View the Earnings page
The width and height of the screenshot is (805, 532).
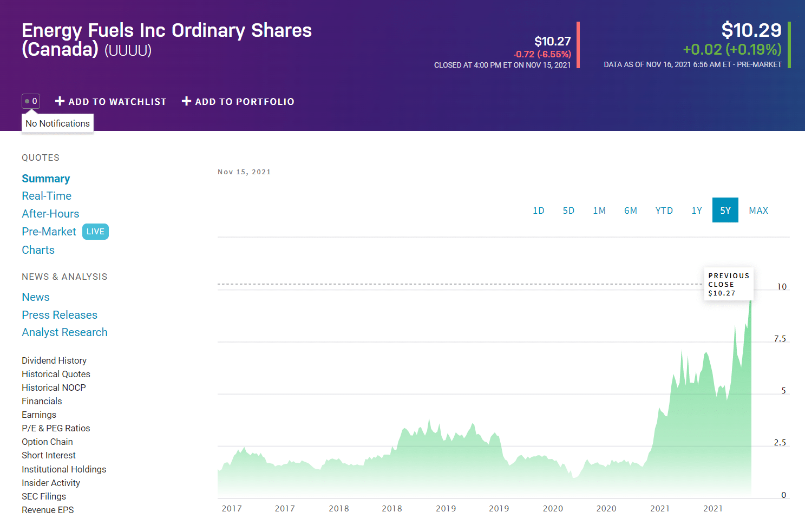coord(39,415)
